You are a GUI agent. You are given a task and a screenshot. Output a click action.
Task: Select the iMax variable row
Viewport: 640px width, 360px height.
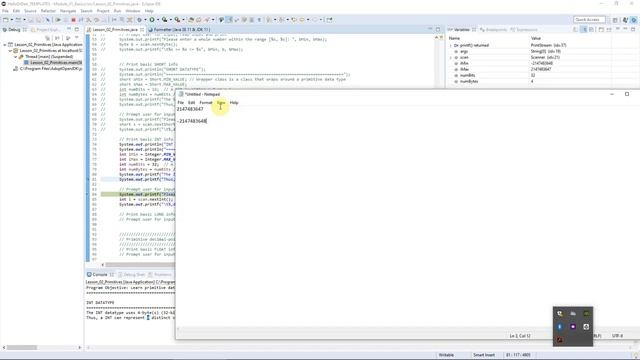pos(543,69)
